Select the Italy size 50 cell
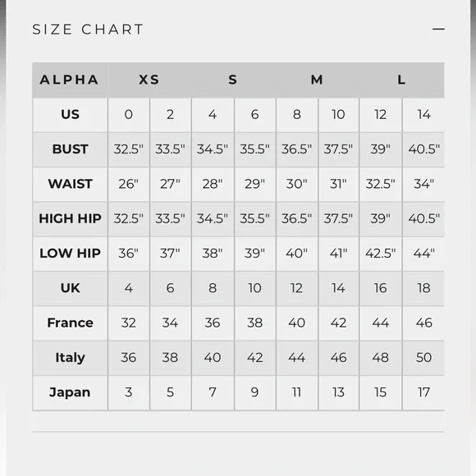 tap(423, 358)
